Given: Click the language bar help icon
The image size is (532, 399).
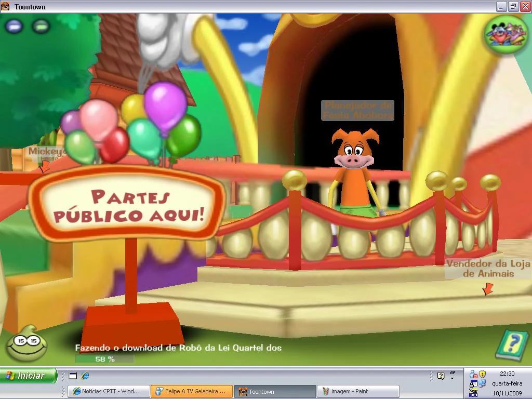Looking at the screenshot, I should coord(441,376).
